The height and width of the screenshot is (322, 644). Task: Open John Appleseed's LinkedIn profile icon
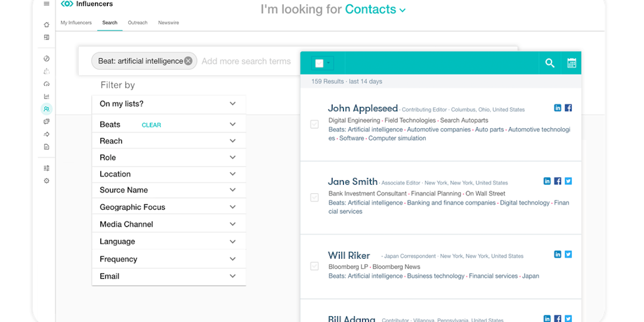pyautogui.click(x=558, y=108)
